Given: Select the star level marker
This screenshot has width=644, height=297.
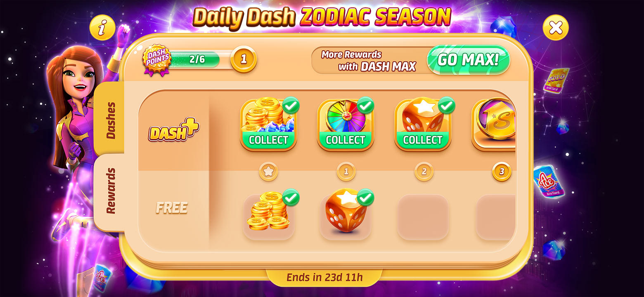Looking at the screenshot, I should pos(268,172).
